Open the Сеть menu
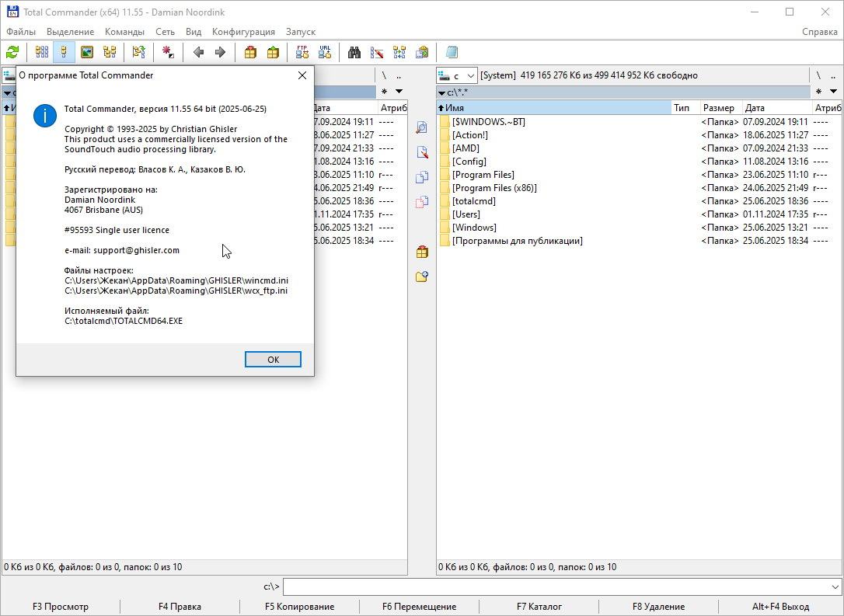Image resolution: width=844 pixels, height=616 pixels. tap(165, 32)
